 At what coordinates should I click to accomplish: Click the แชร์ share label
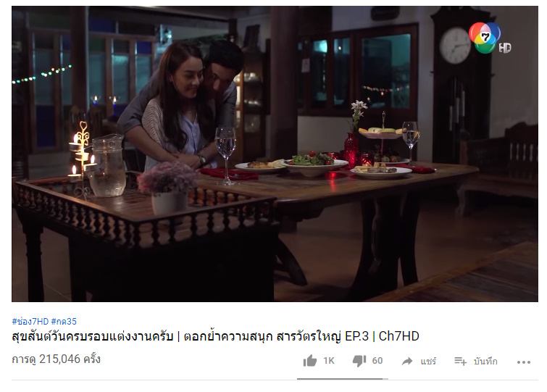point(428,361)
